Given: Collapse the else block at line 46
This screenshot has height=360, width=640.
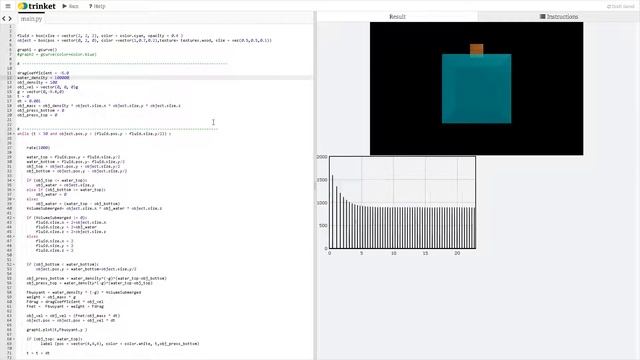Looking at the screenshot, I should pyautogui.click(x=14, y=236).
